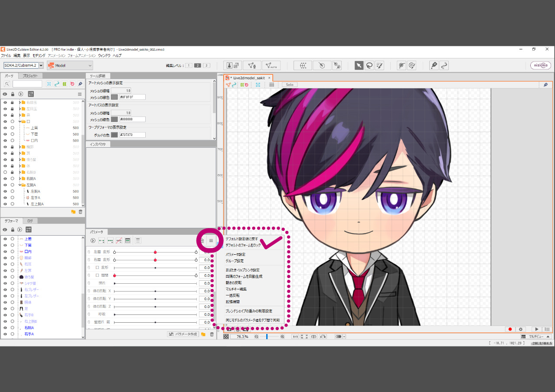Expand the 耳 folder in parts list
The height and width of the screenshot is (392, 555).
pyautogui.click(x=20, y=153)
